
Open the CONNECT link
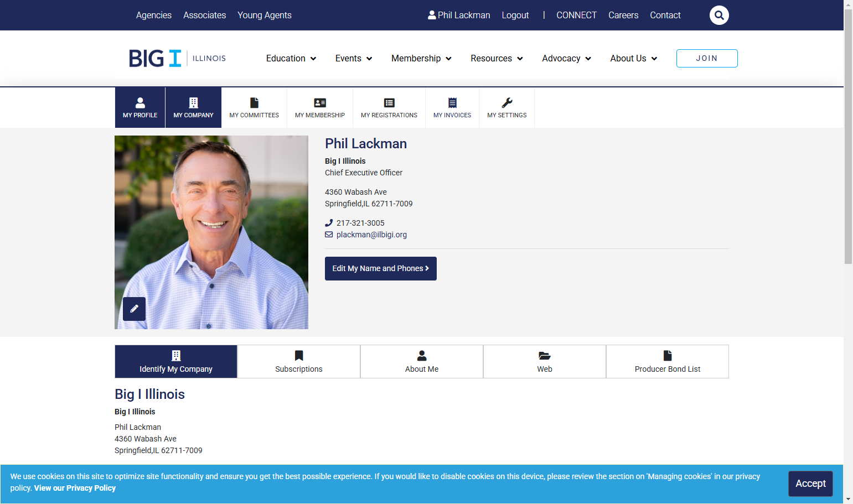[x=576, y=15]
